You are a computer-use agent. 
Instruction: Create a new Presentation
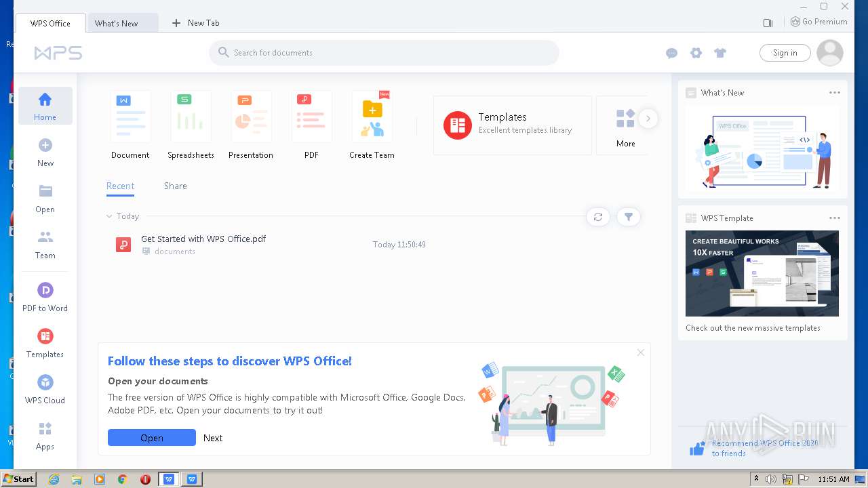[x=251, y=125]
